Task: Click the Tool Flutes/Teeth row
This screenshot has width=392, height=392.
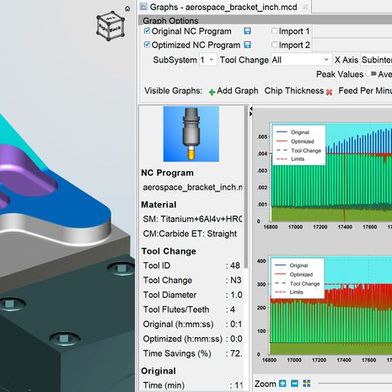Action: click(189, 310)
